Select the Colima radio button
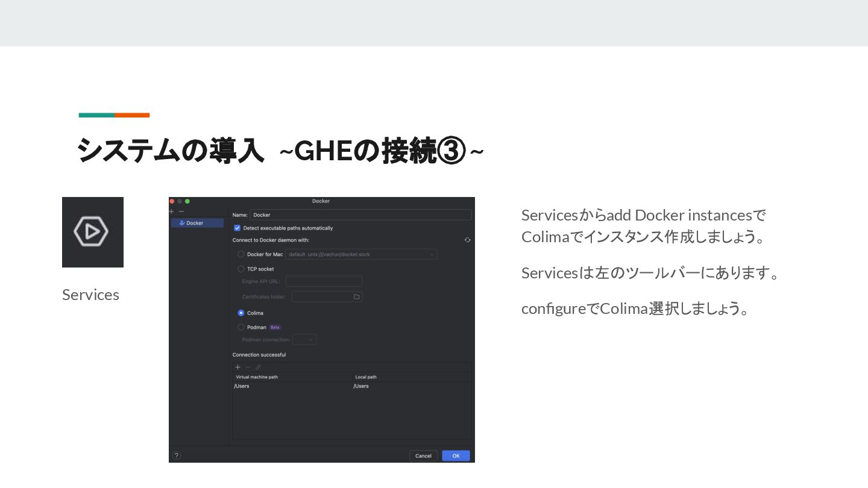 coord(241,313)
